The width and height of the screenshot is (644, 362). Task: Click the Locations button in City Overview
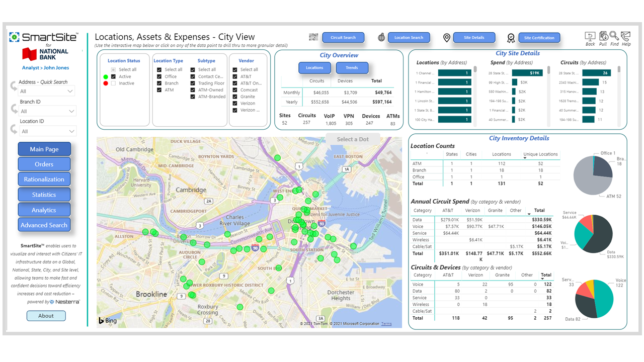[314, 67]
